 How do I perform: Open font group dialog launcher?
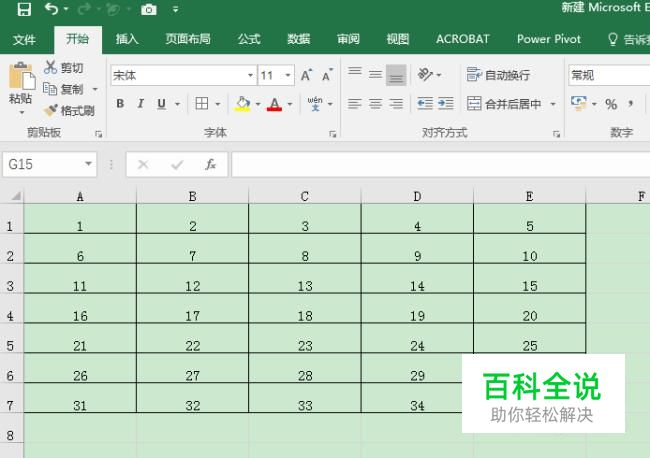pos(332,134)
